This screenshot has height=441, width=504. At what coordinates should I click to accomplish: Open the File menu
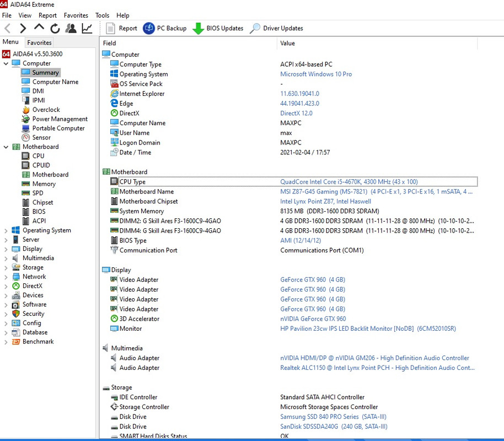(x=7, y=15)
